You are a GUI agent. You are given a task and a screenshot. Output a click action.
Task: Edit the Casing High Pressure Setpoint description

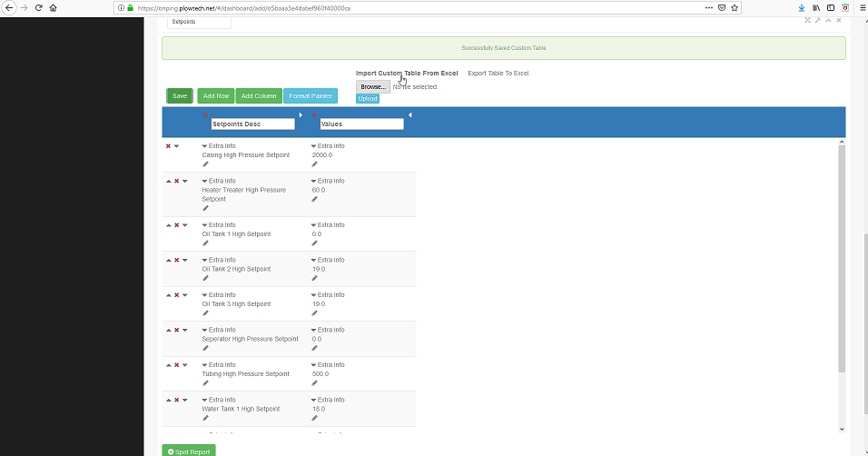(x=205, y=164)
